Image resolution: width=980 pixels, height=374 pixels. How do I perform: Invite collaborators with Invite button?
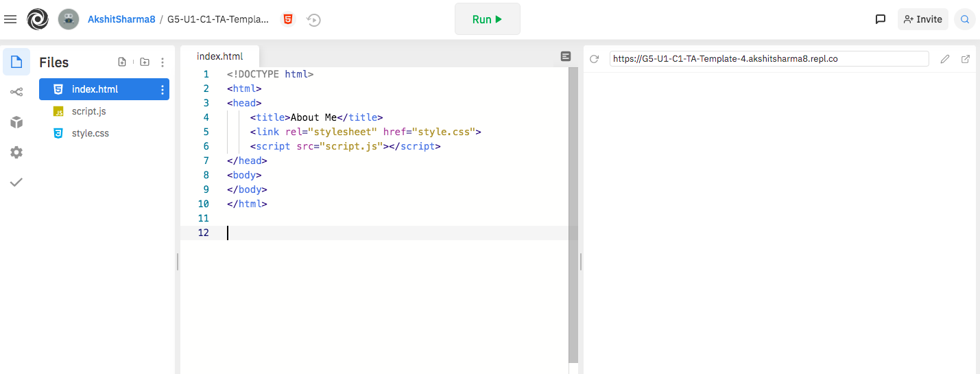(923, 19)
